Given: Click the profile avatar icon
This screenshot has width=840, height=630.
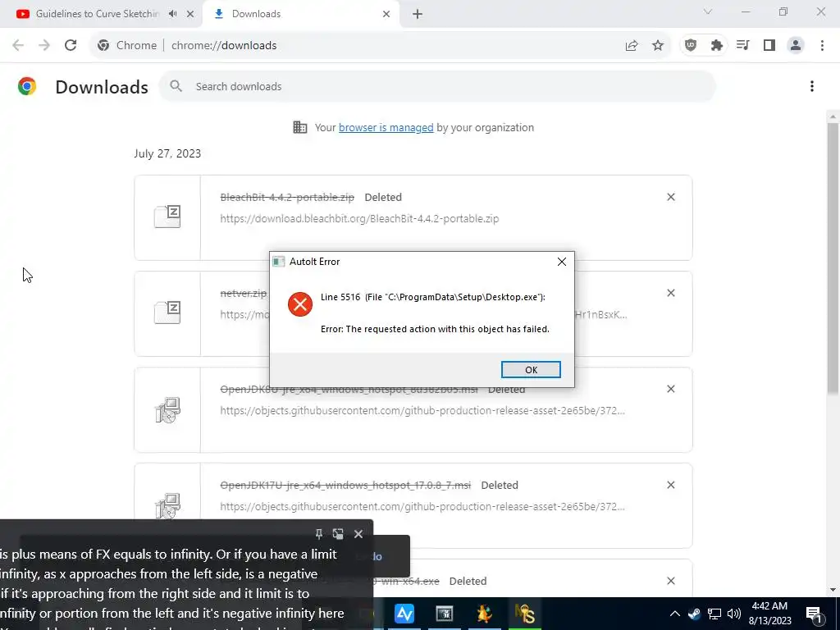Looking at the screenshot, I should click(796, 46).
